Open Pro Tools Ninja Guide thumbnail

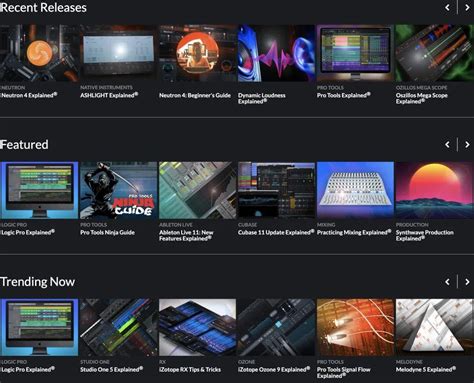(x=118, y=190)
